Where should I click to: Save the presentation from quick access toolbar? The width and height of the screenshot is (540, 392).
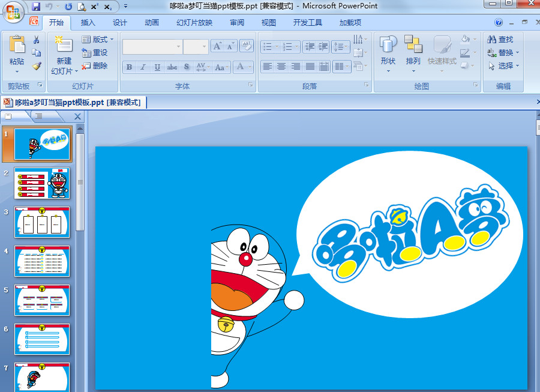pyautogui.click(x=36, y=7)
